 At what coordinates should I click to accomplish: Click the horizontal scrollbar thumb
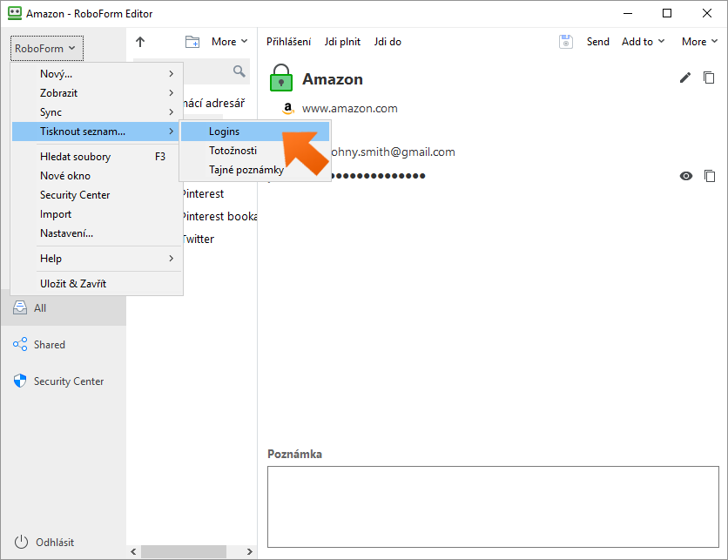[x=184, y=551]
